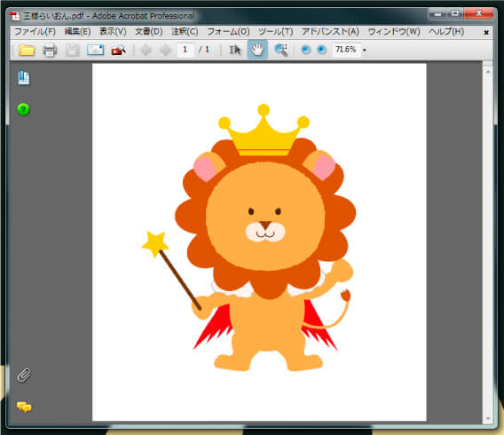Choose the Marquee Zoom tool
The width and height of the screenshot is (504, 435).
pyautogui.click(x=281, y=50)
